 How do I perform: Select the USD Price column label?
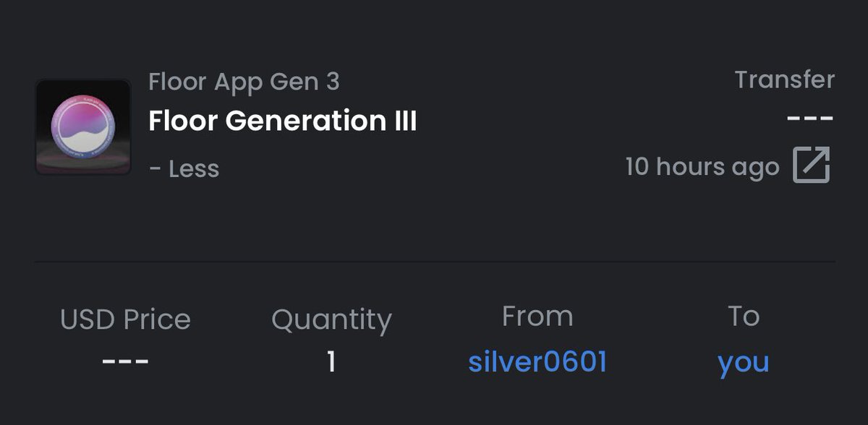(125, 319)
